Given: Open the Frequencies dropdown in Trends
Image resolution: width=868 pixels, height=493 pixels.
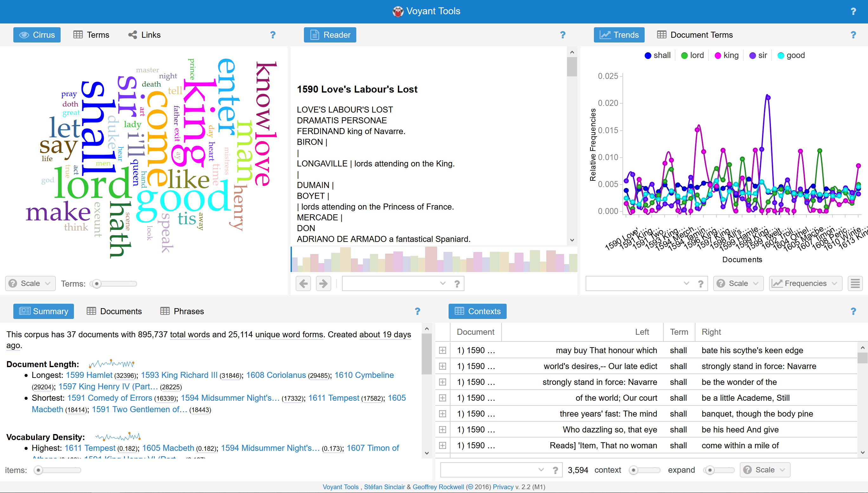Looking at the screenshot, I should point(805,283).
